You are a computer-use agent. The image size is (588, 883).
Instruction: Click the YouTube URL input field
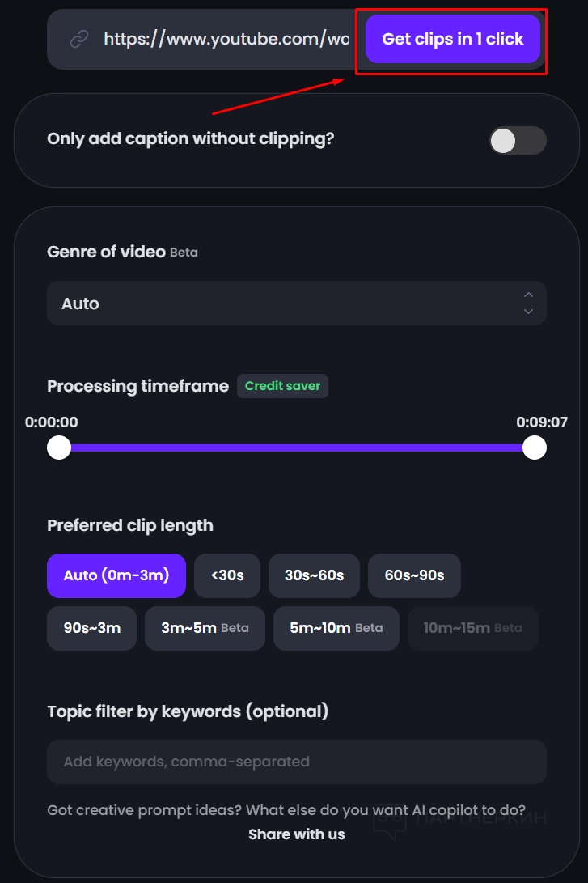226,39
